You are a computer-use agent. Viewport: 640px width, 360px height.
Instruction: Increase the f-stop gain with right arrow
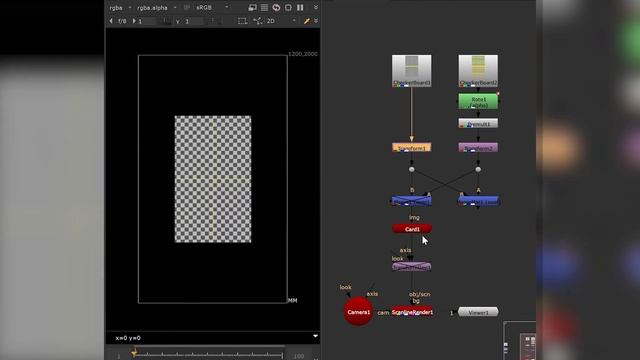pyautogui.click(x=134, y=21)
